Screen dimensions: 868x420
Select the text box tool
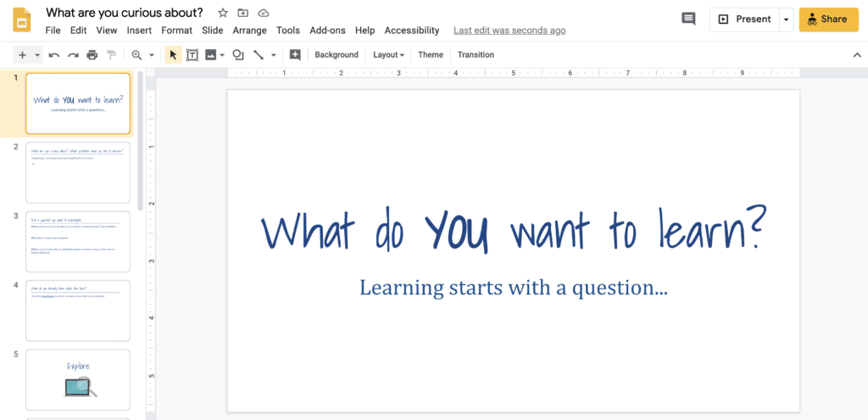pos(192,55)
